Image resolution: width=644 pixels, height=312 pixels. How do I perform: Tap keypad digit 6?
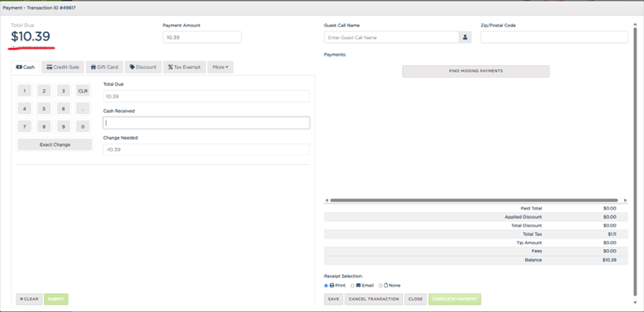pyautogui.click(x=64, y=109)
